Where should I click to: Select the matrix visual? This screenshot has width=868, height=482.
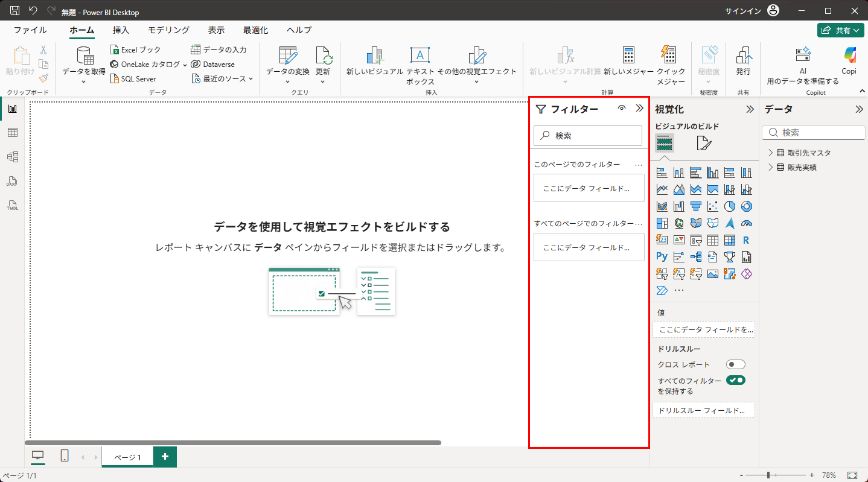pyautogui.click(x=730, y=240)
